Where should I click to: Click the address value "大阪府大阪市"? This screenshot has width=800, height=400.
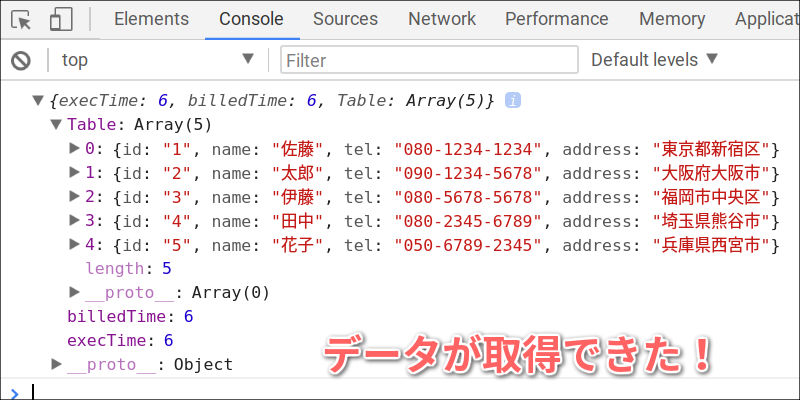coord(712,173)
